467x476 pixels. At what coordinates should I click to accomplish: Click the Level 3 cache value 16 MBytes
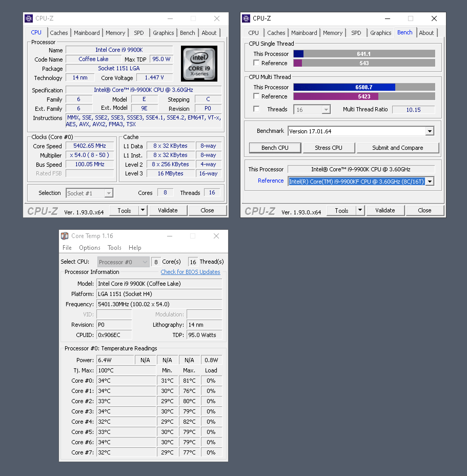(x=171, y=173)
